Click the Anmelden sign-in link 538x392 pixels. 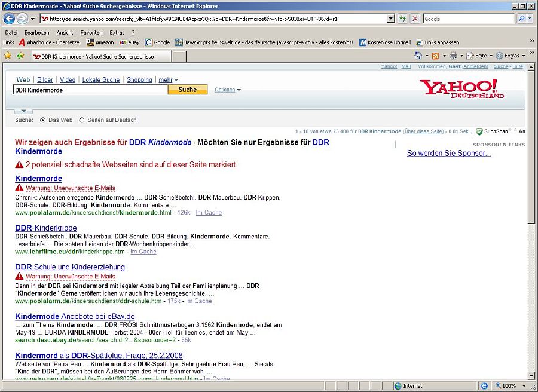coord(475,66)
